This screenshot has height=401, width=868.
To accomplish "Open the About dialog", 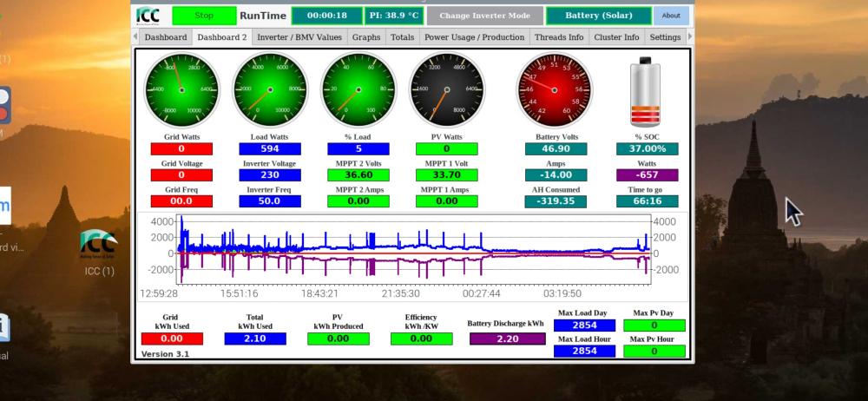I will click(x=671, y=16).
